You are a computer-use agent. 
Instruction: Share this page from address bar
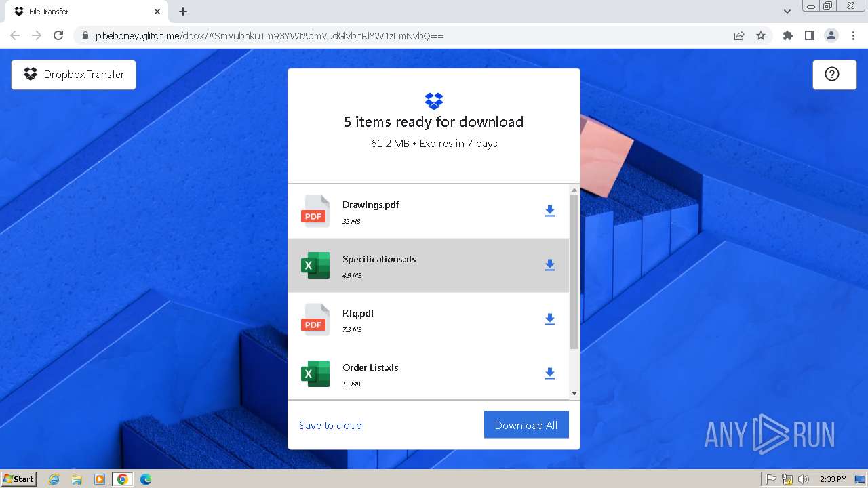739,35
